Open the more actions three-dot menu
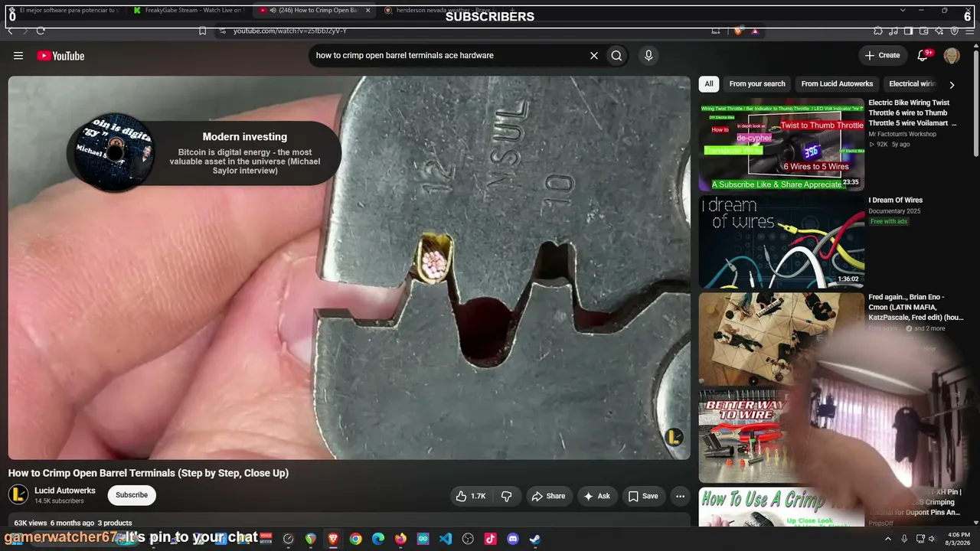The width and height of the screenshot is (980, 551). point(680,496)
